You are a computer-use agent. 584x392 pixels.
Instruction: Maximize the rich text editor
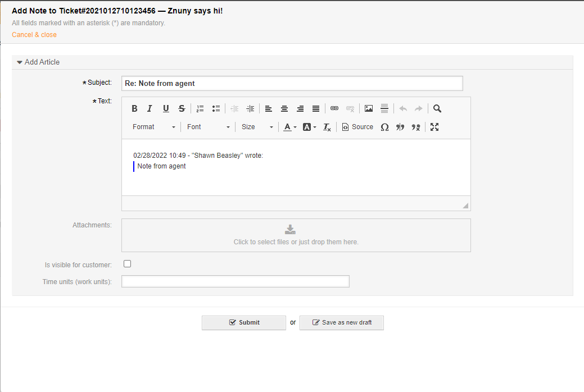[434, 127]
